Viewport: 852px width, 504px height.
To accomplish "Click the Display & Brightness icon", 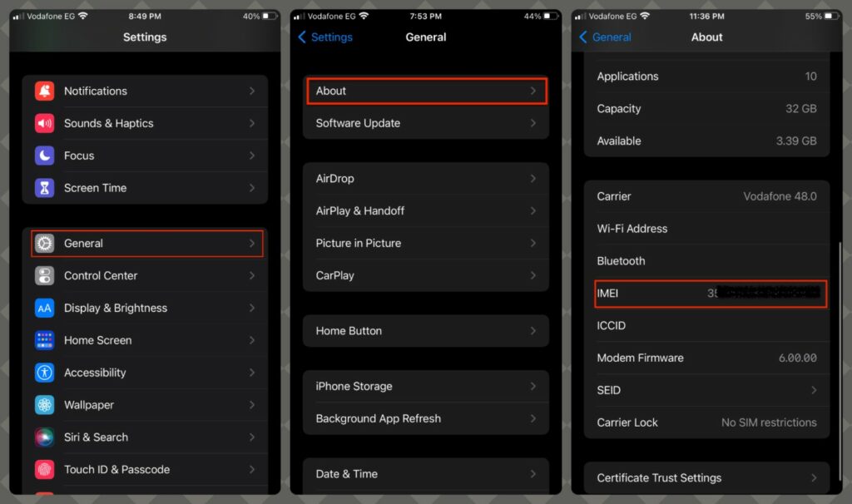I will [44, 308].
